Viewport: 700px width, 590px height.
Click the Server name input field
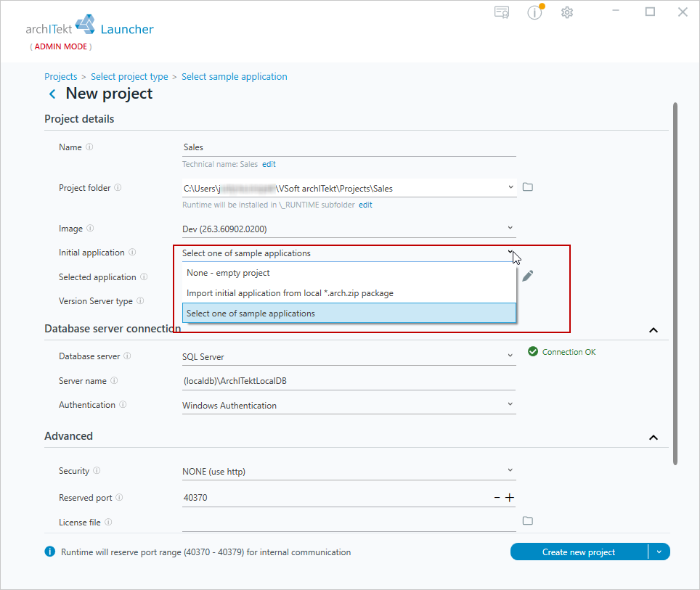(x=349, y=381)
